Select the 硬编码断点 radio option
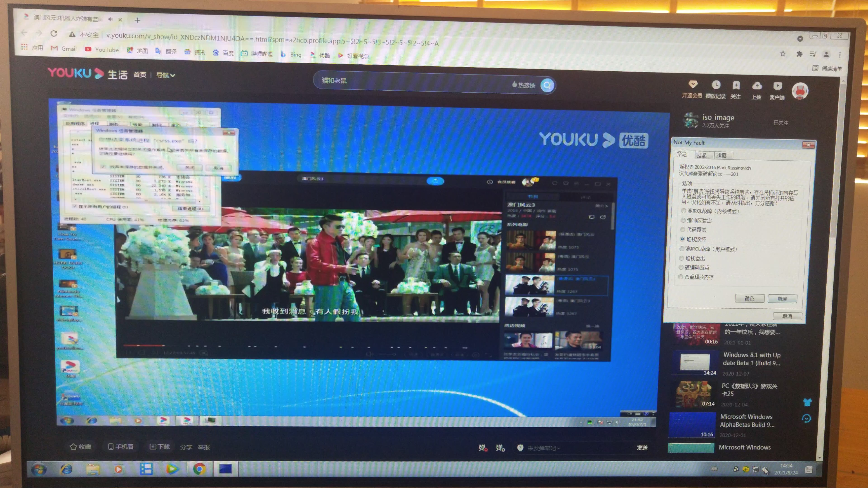Viewport: 868px width, 488px height. click(x=694, y=267)
